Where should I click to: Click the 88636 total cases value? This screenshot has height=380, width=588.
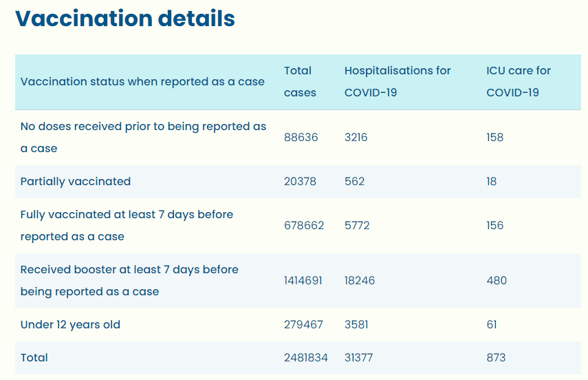click(301, 138)
